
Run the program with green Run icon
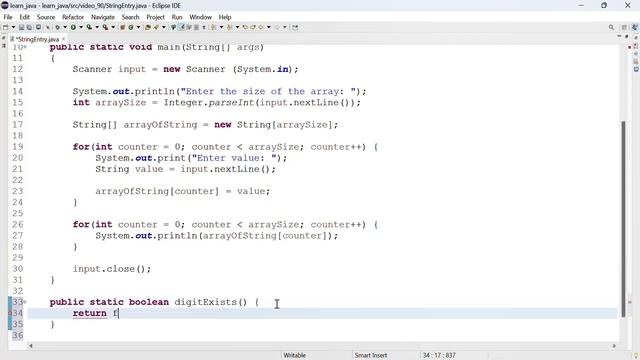(73, 27)
